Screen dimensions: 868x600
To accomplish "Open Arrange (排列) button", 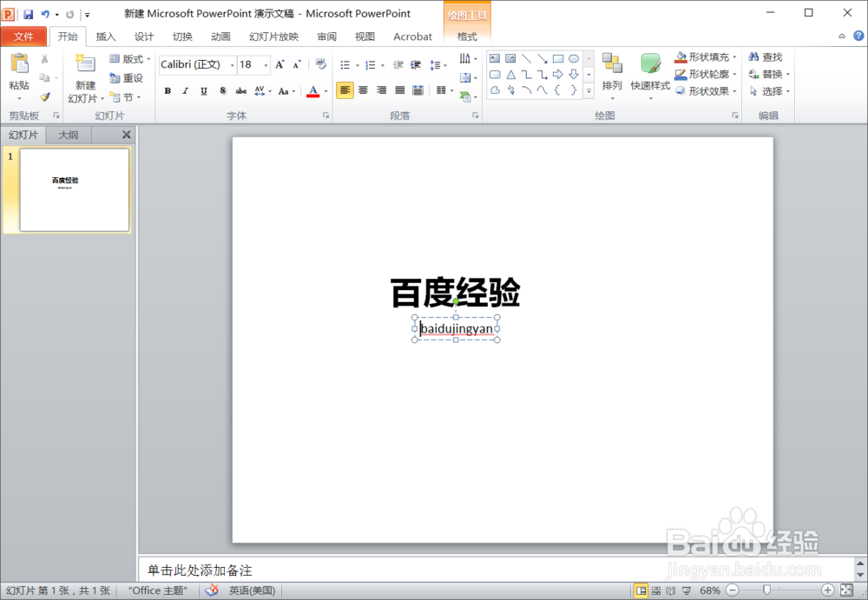I will click(612, 76).
